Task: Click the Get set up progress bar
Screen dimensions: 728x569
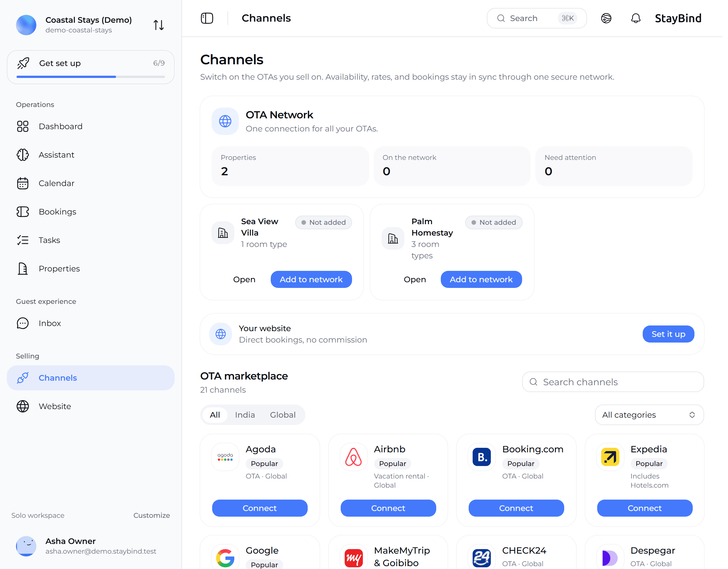Action: click(x=90, y=77)
